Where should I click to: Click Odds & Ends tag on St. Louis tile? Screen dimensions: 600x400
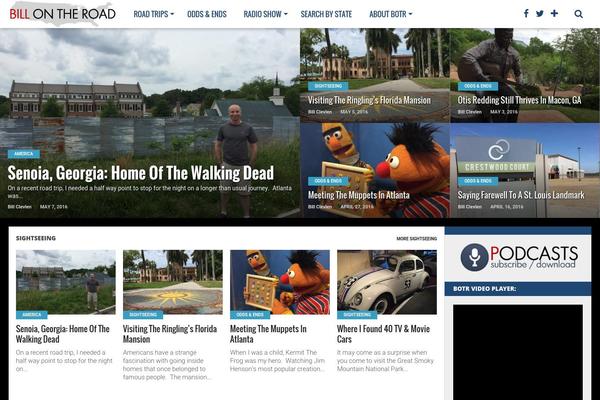(478, 181)
